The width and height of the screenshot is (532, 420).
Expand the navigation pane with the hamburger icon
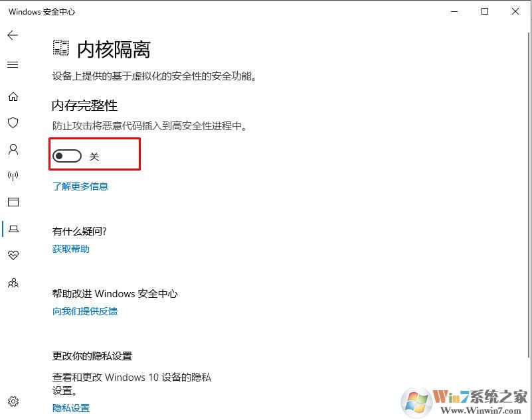tap(13, 64)
